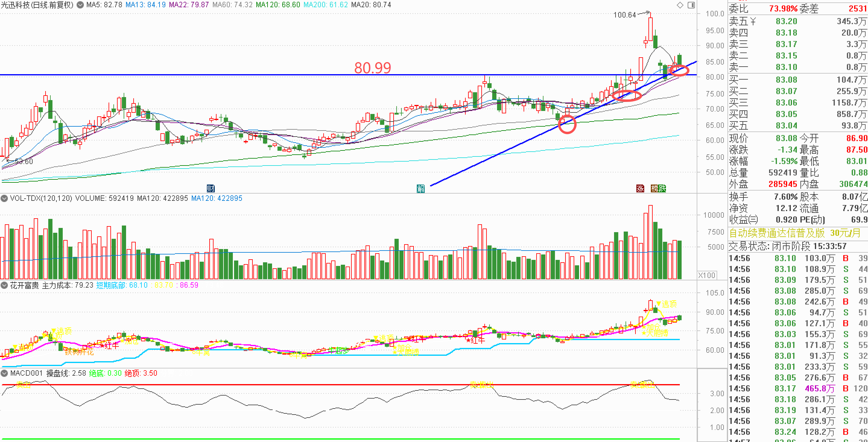This screenshot has height=442, width=868.
Task: Select the MA200: 61.62 indicator label
Action: (325, 5)
